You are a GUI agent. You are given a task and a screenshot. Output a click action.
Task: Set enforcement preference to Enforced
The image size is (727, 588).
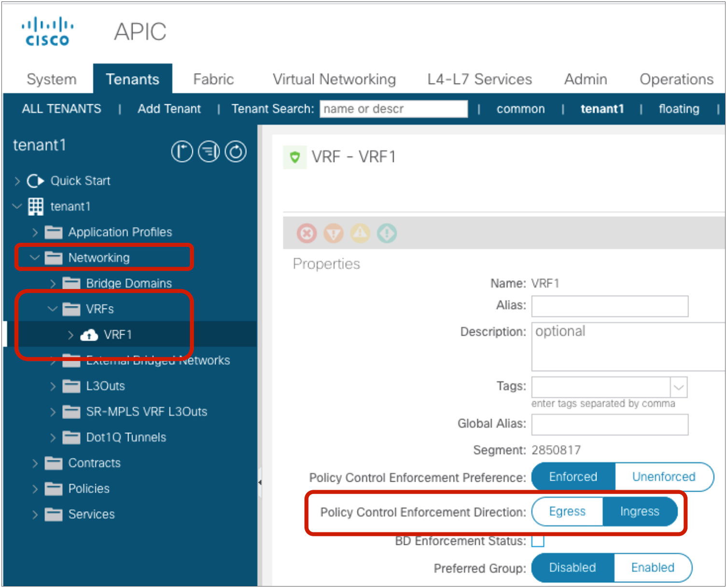click(573, 477)
